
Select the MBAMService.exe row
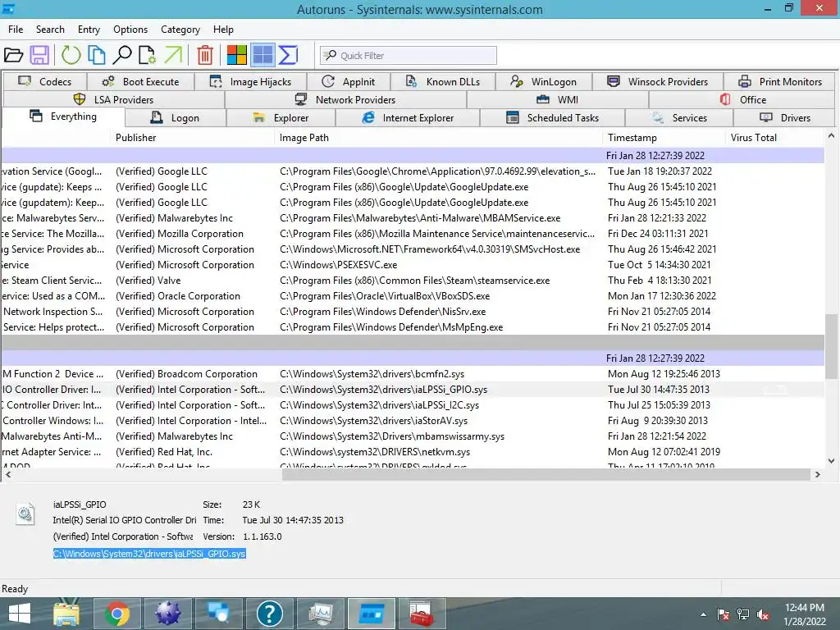pos(413,218)
